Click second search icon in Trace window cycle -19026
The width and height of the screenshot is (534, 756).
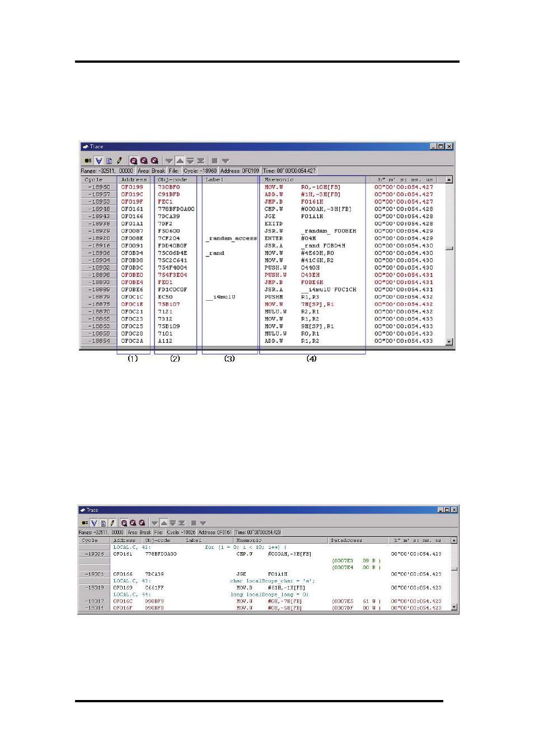point(133,523)
